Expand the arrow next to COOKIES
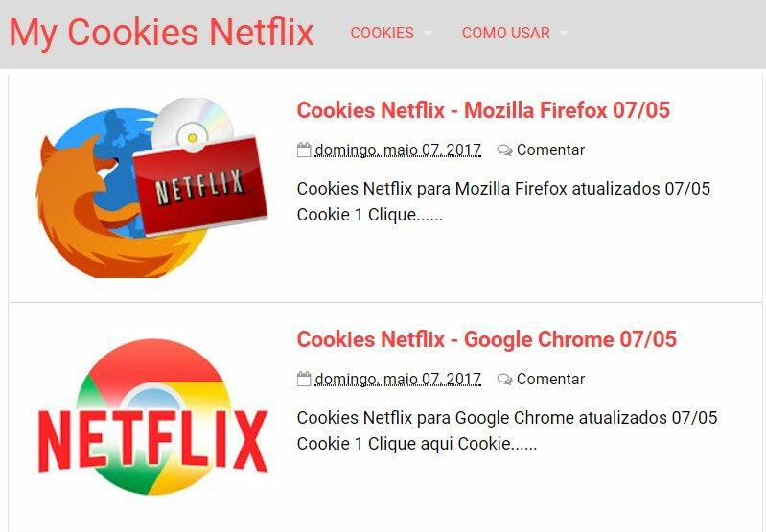Viewport: 766px width, 532px height. [x=428, y=34]
